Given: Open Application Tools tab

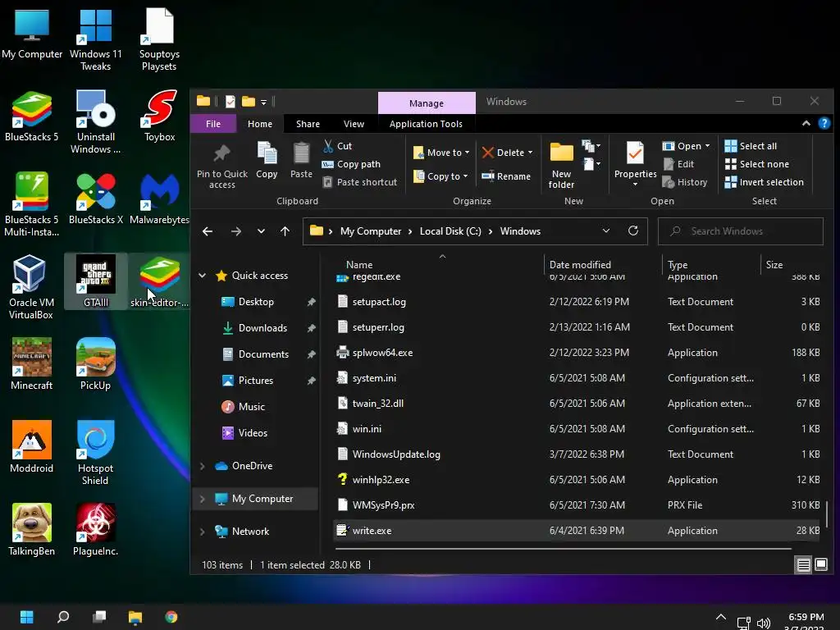Looking at the screenshot, I should pyautogui.click(x=426, y=124).
